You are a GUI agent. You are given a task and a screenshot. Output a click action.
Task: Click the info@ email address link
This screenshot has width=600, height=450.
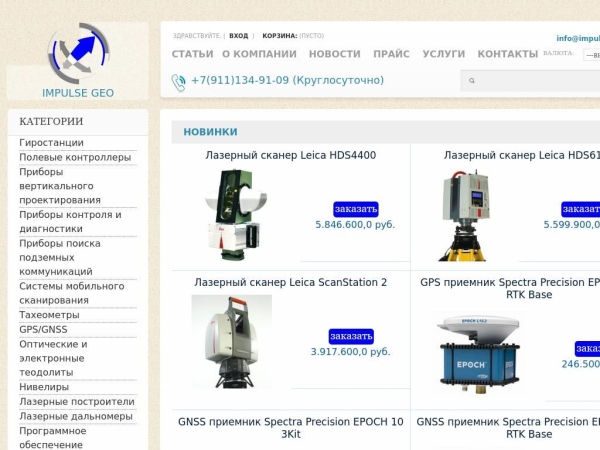[x=578, y=38]
